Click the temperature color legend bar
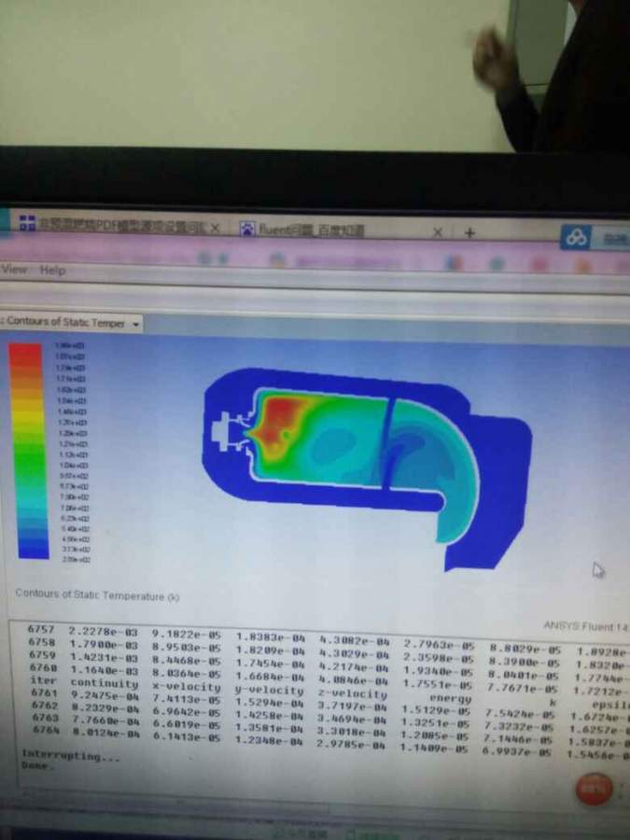This screenshot has width=630, height=840. 29,451
